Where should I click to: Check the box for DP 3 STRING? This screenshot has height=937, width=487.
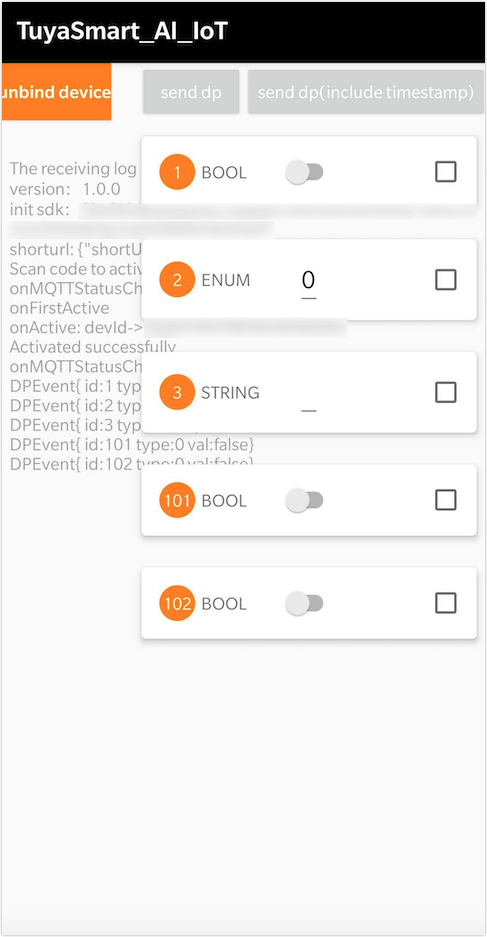pyautogui.click(x=446, y=393)
